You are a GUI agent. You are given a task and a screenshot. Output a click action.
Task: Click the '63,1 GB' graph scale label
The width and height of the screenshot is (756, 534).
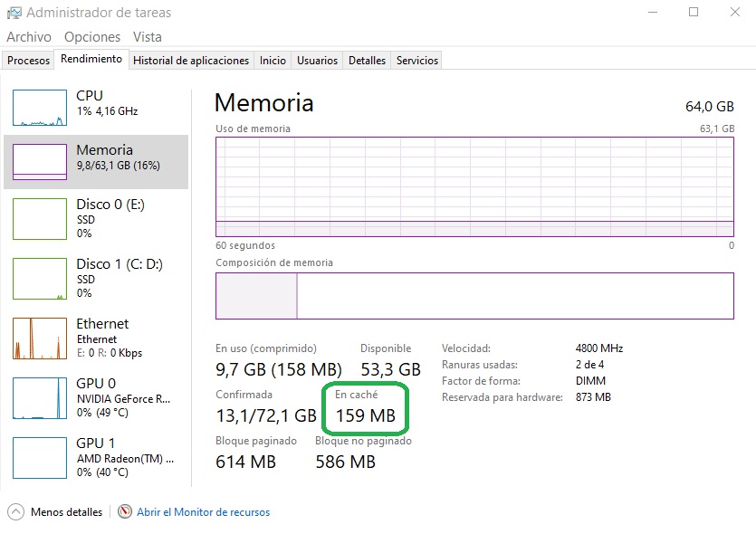pyautogui.click(x=717, y=129)
